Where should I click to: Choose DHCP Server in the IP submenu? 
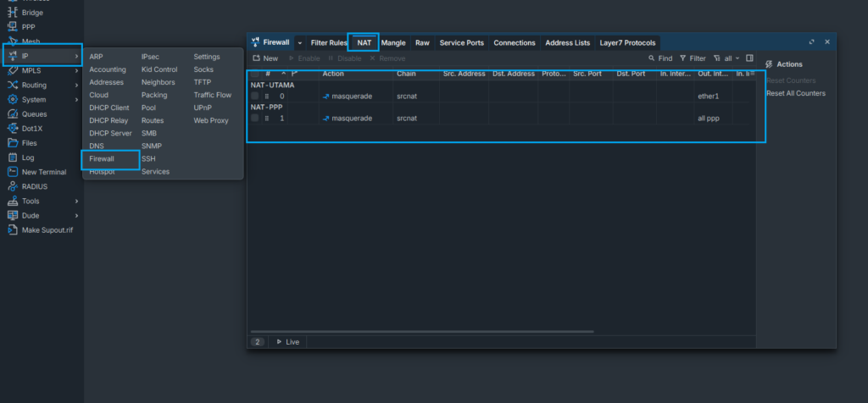tap(111, 133)
